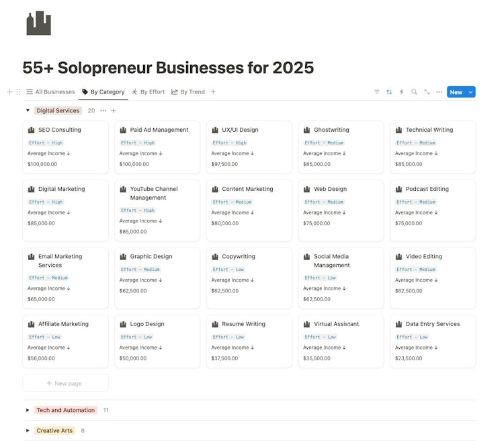Click the drag handle beside All Businesses

[x=18, y=92]
